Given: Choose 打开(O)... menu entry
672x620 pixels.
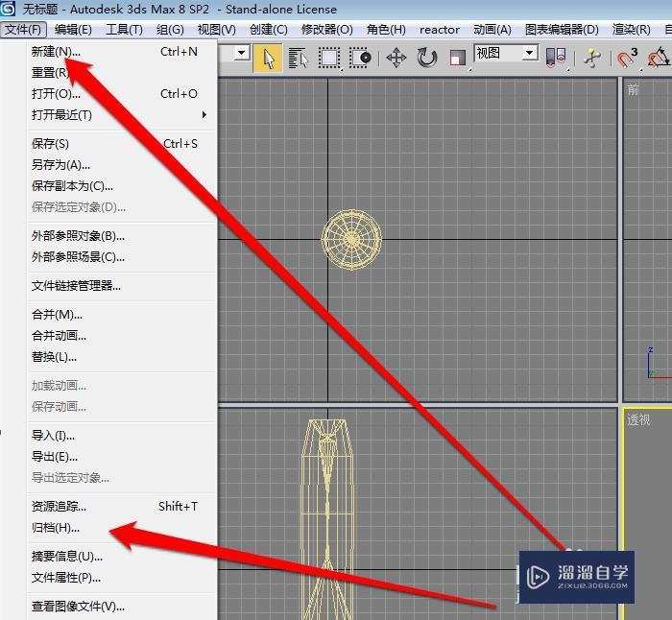Looking at the screenshot, I should point(122,94).
